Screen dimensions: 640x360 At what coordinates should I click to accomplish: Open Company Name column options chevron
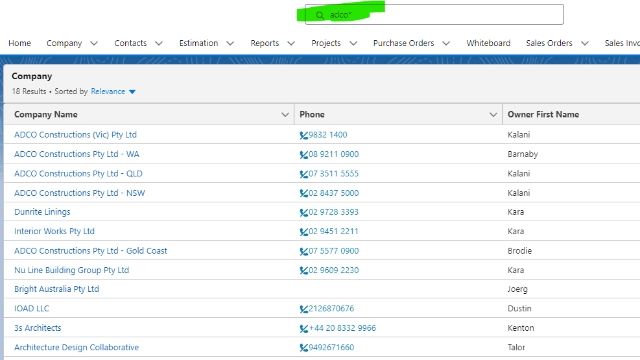(x=285, y=115)
